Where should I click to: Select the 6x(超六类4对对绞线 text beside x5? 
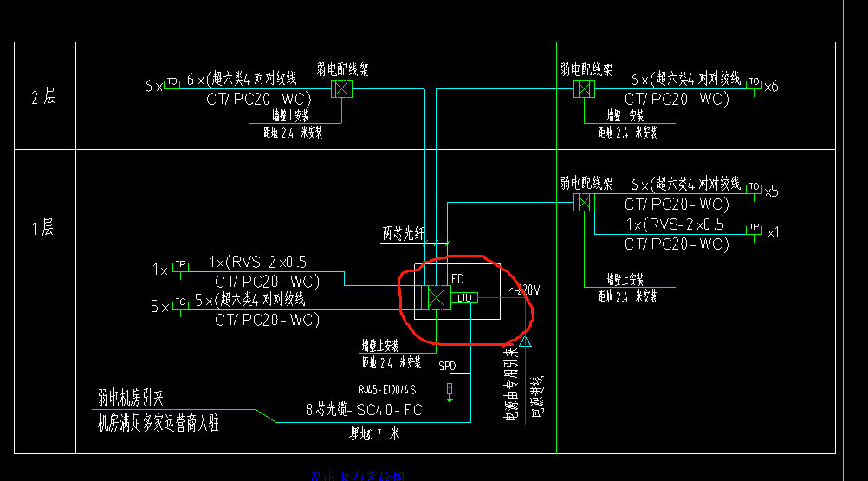coord(685,184)
